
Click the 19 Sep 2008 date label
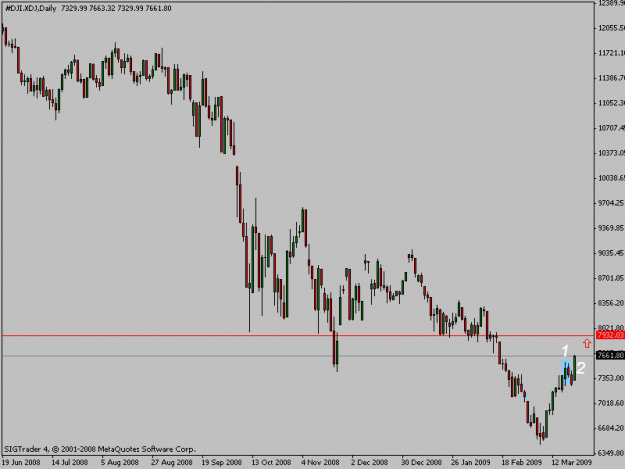point(222,462)
